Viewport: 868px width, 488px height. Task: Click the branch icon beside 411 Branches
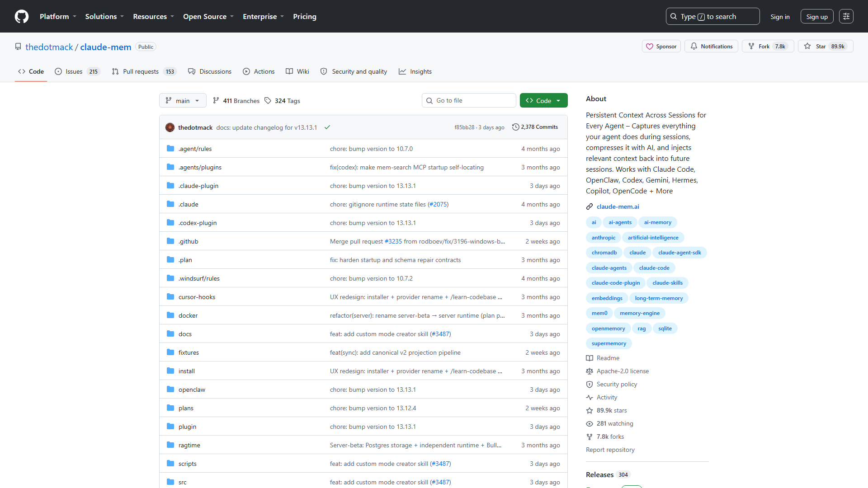pos(216,101)
